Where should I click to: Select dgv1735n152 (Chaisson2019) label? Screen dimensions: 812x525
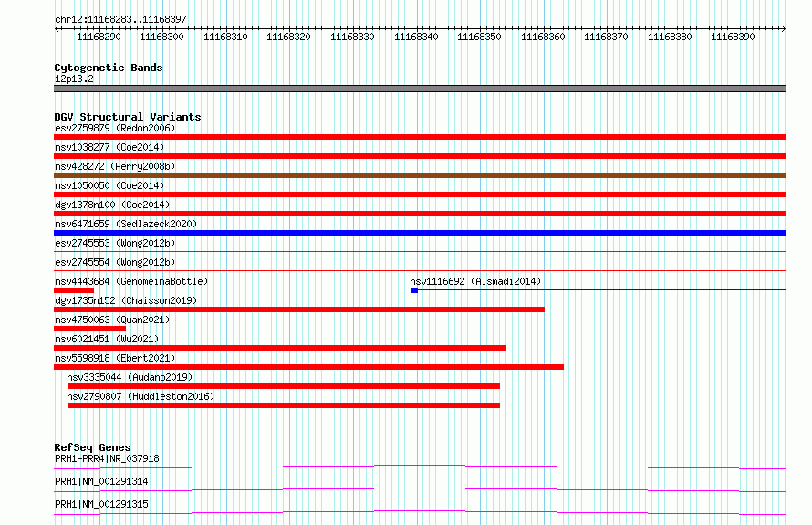point(126,300)
